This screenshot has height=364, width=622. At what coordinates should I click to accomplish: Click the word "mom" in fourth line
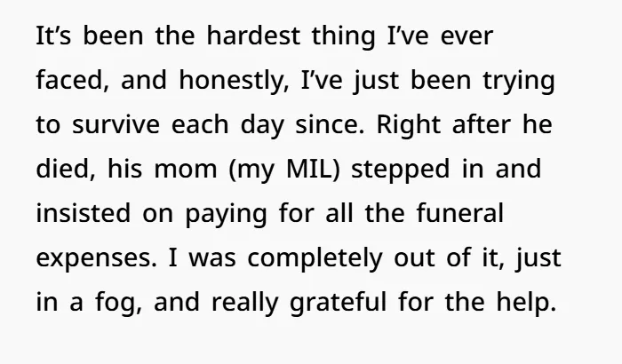pyautogui.click(x=186, y=170)
